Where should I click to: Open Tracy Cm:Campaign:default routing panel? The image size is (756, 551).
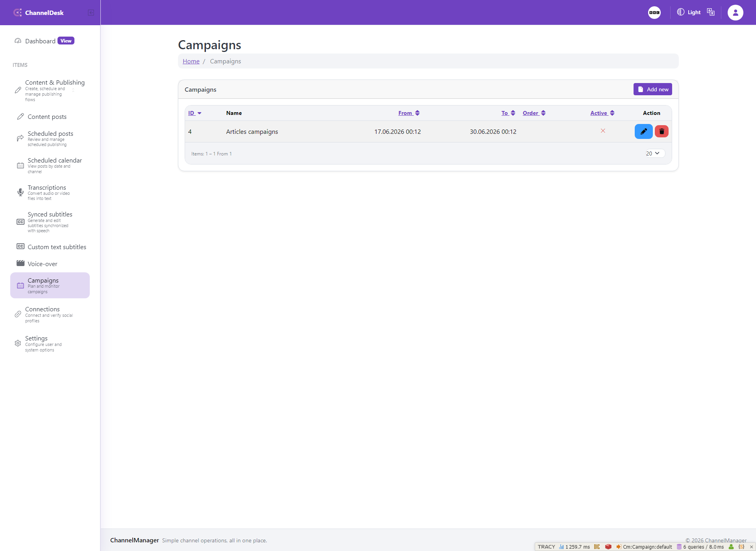[644, 547]
